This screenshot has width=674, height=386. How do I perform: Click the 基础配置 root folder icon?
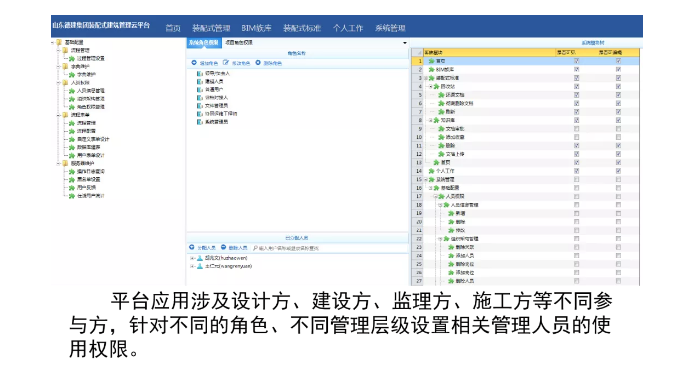(59, 42)
